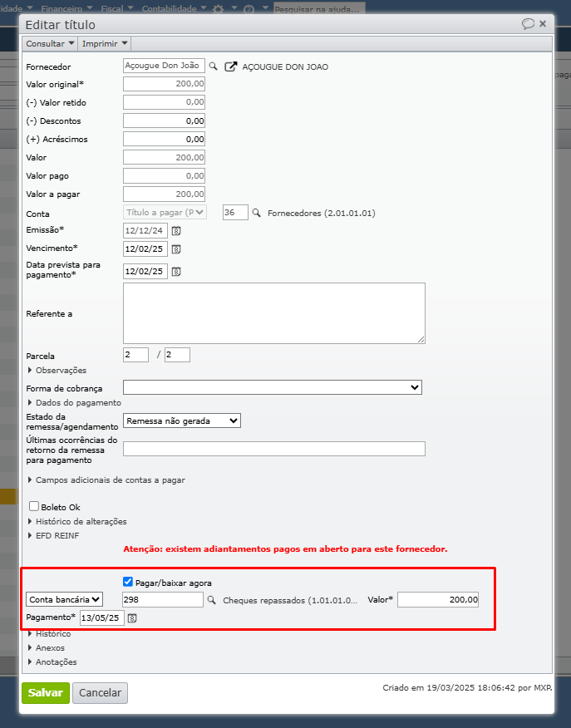571x728 pixels.
Task: Check the Boleto Ok checkbox
Action: coord(34,506)
